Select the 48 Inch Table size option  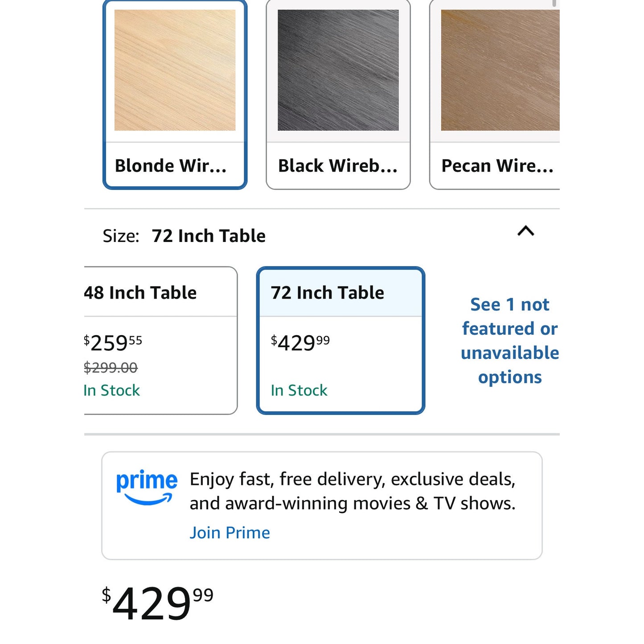point(160,340)
